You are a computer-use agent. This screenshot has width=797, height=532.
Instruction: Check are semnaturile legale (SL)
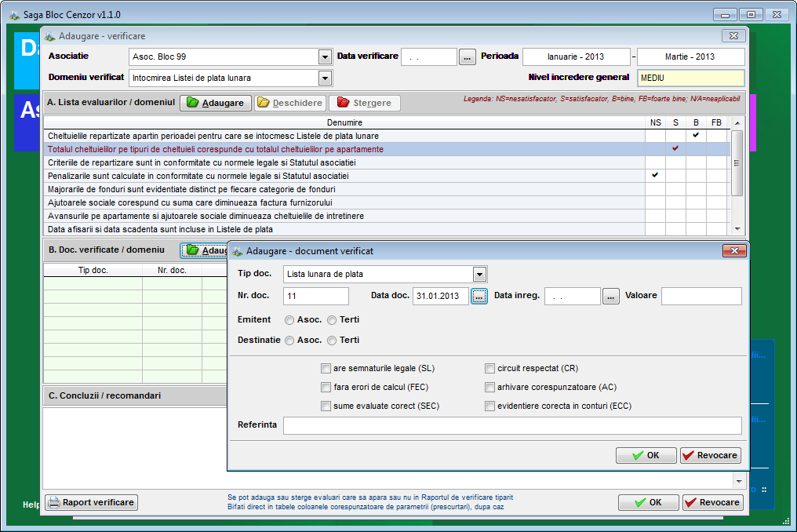(x=326, y=368)
